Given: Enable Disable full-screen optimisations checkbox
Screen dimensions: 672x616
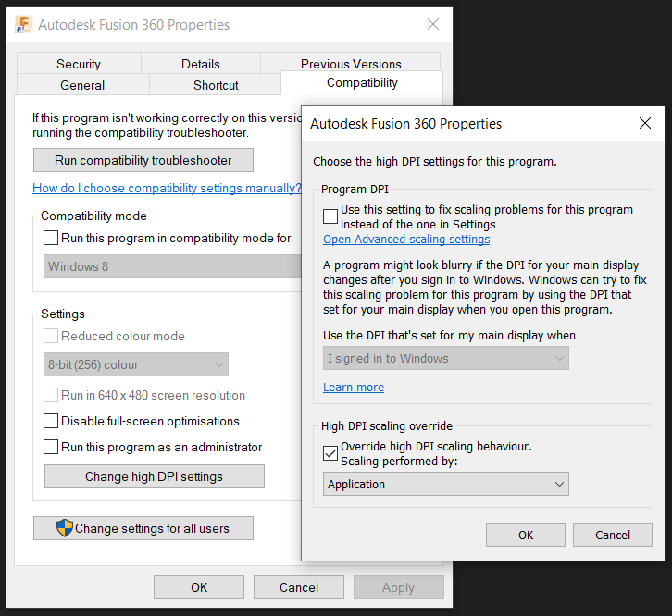Looking at the screenshot, I should (x=51, y=421).
